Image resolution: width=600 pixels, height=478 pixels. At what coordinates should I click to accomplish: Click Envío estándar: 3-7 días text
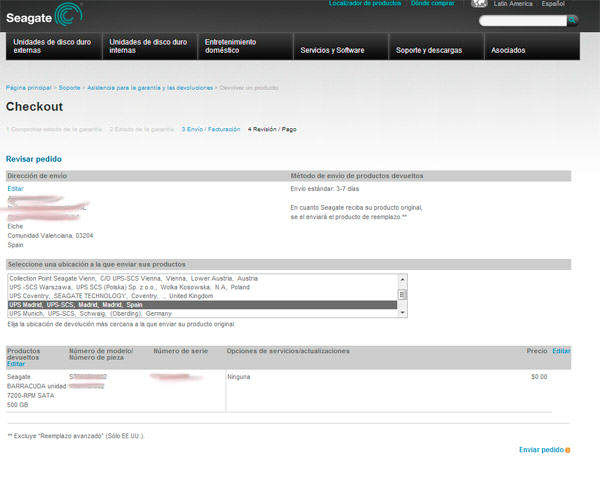324,189
